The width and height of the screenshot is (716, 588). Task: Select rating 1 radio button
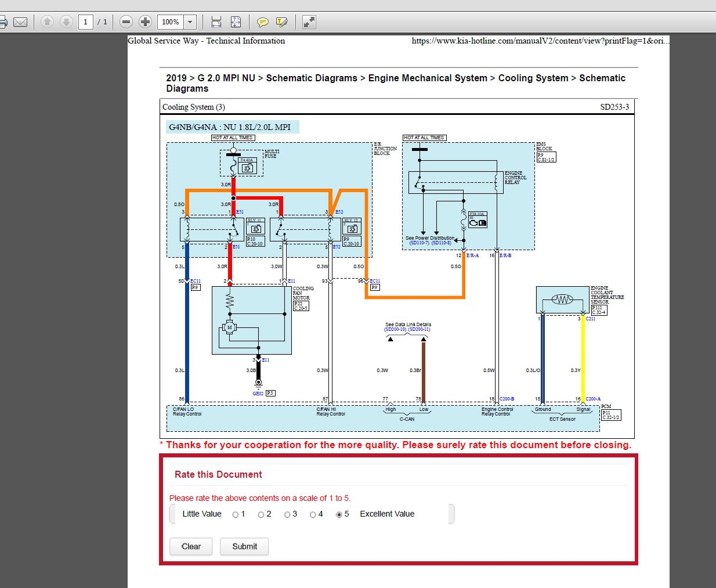(x=235, y=515)
